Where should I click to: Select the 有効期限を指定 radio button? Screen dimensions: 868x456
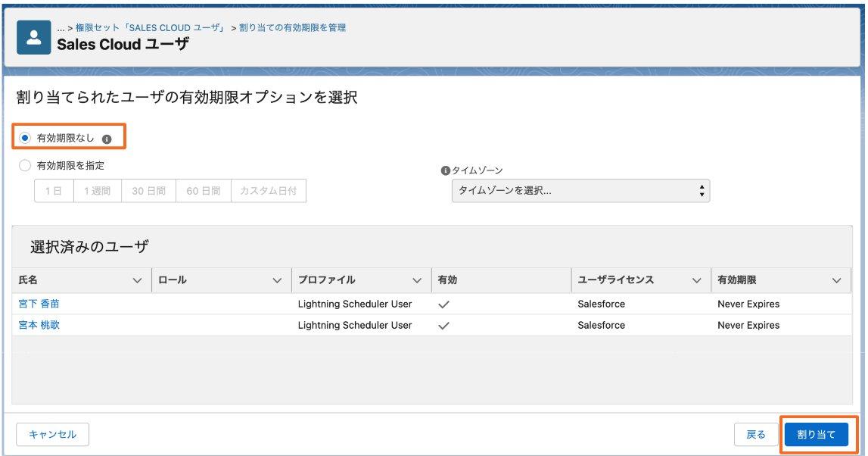coord(25,165)
